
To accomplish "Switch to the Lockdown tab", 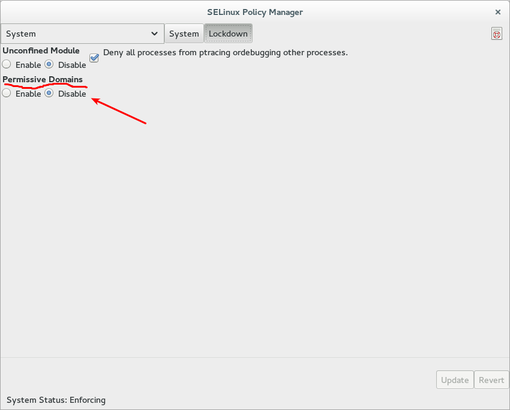I will click(228, 34).
